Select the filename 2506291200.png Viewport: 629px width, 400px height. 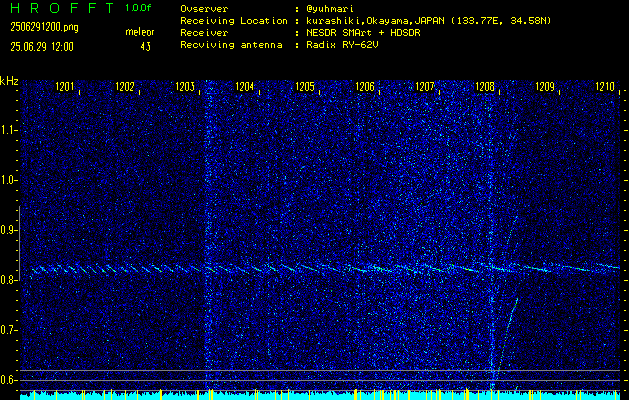45,27
